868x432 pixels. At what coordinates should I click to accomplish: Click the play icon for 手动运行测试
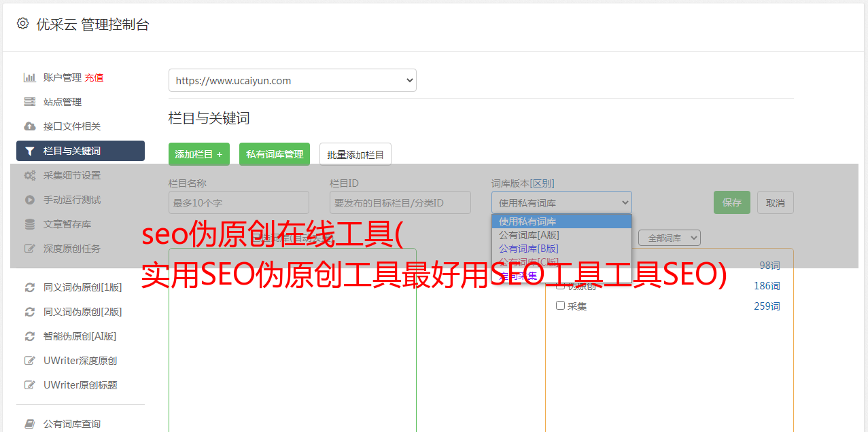[x=30, y=200]
